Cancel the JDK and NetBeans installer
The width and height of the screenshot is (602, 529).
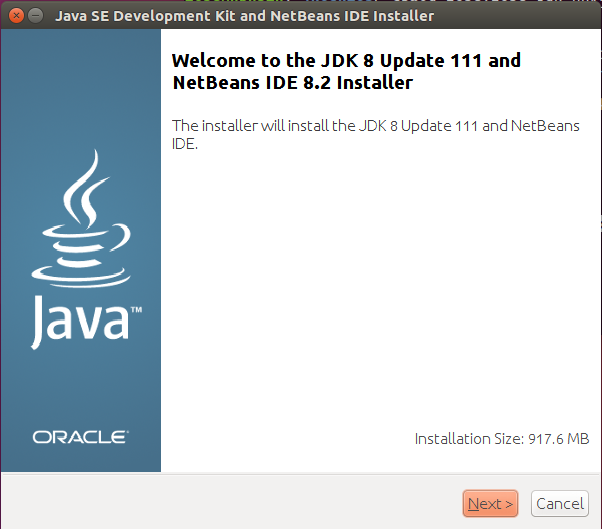560,503
